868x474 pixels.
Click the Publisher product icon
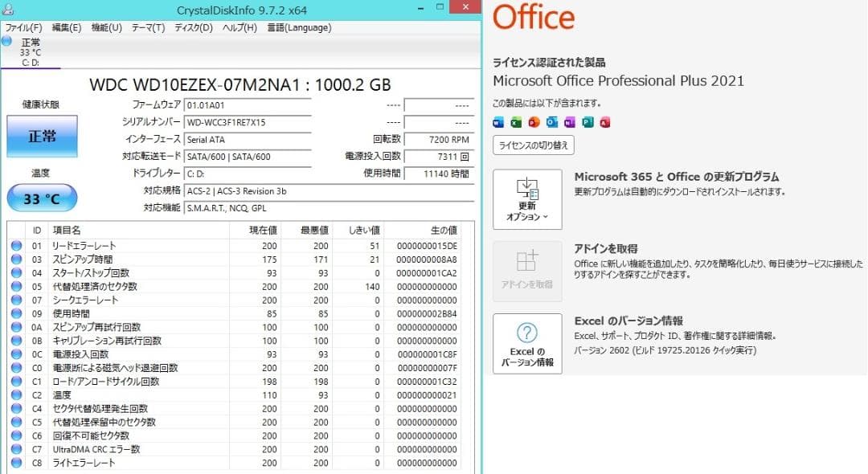tap(588, 122)
